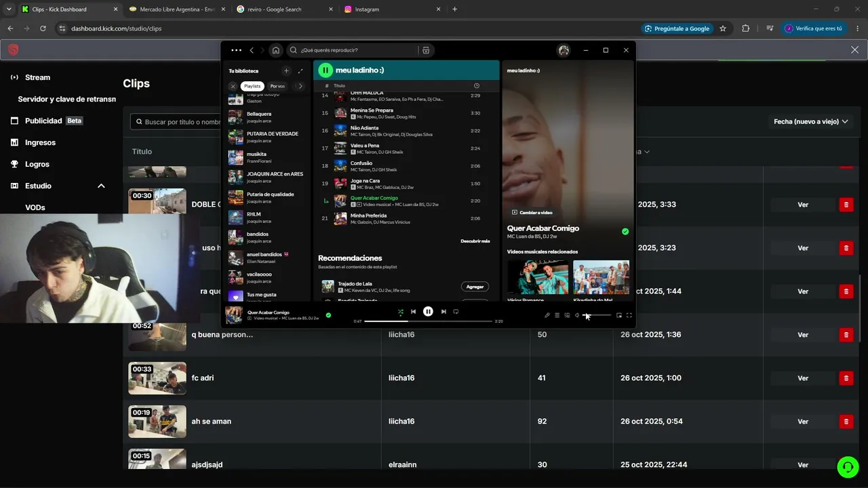Pause the meu ladinho playlist with green button
This screenshot has height=488, width=868.
(325, 70)
